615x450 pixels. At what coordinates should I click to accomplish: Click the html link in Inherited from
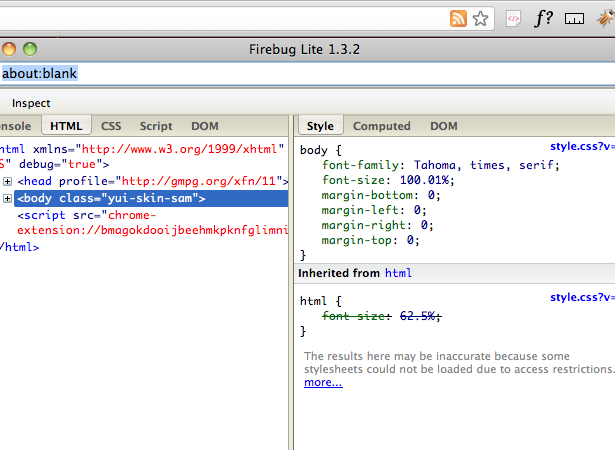tap(398, 273)
